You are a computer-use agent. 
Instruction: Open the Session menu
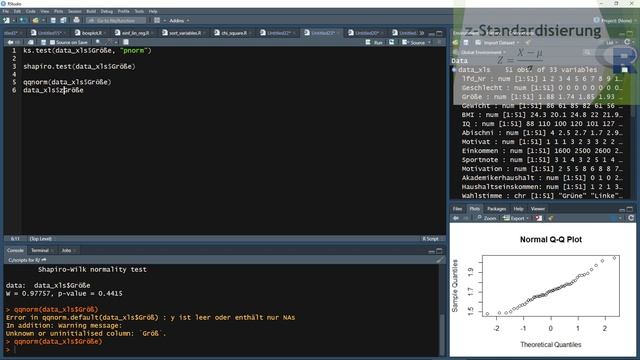pos(74,11)
